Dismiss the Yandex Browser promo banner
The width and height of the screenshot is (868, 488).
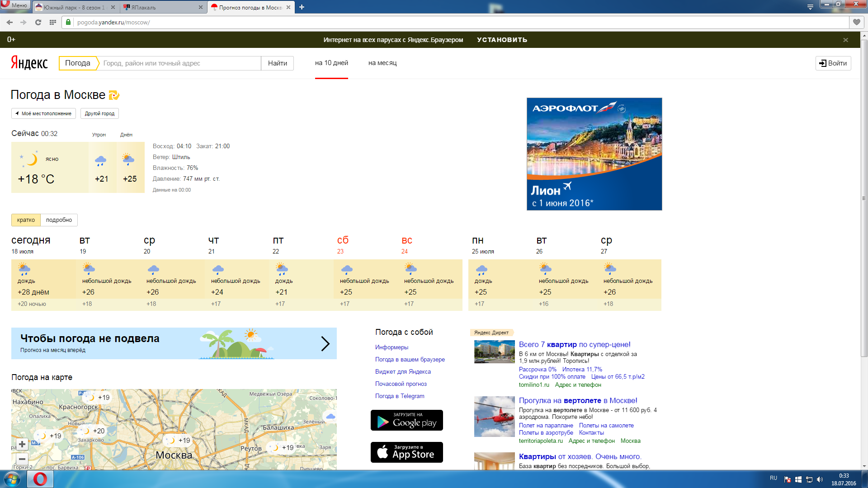tap(845, 40)
